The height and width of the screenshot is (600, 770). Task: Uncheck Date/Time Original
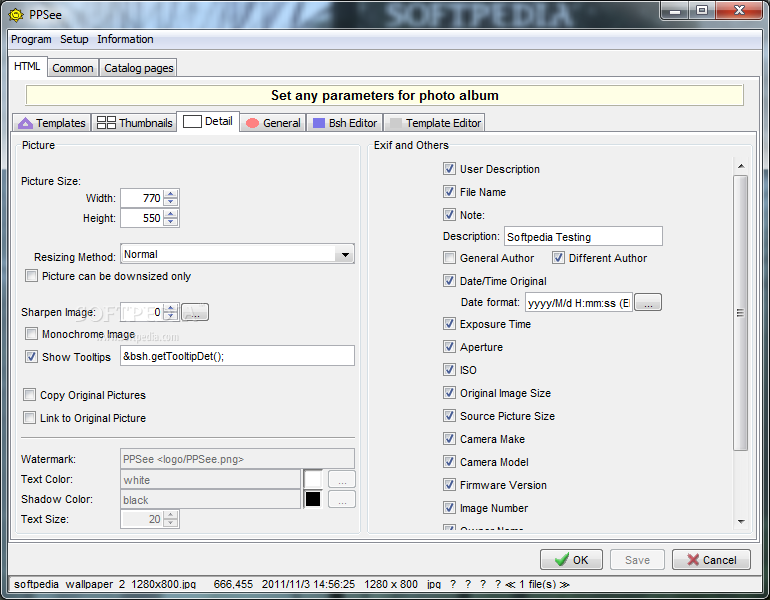tap(449, 281)
